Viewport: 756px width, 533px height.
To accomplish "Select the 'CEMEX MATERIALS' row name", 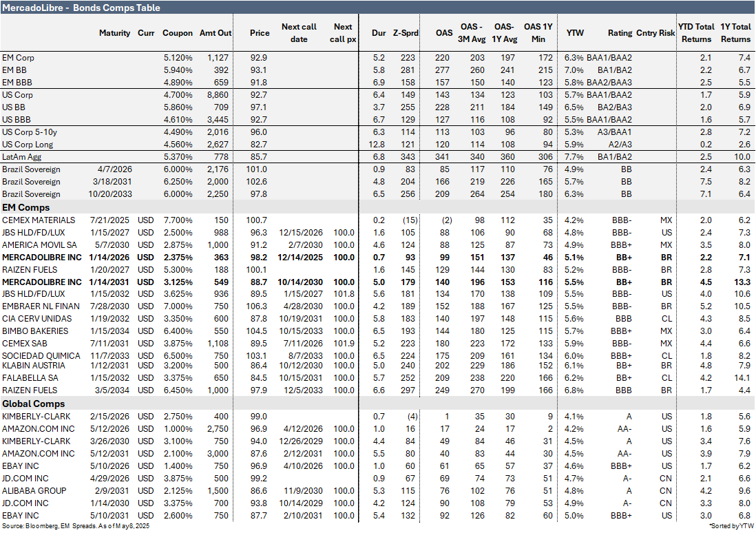I will [39, 220].
